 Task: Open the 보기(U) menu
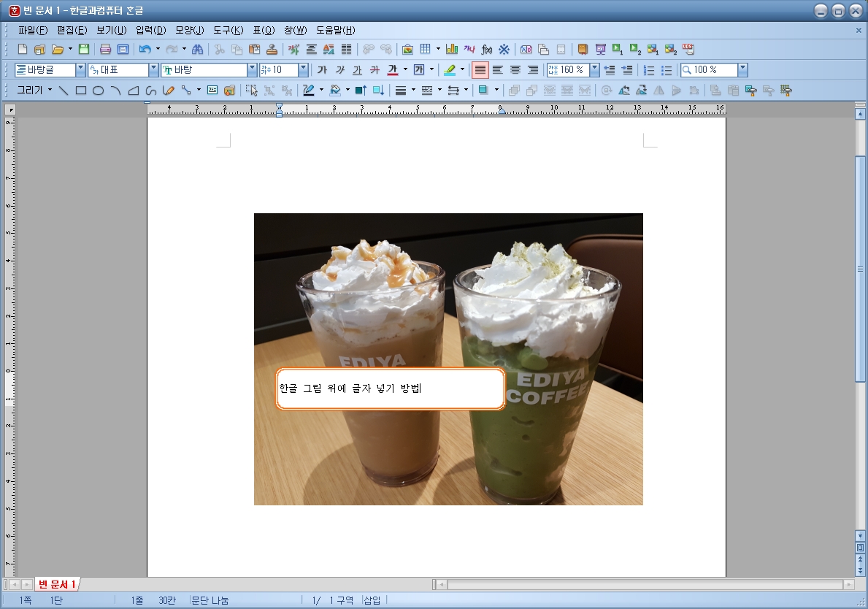tap(111, 31)
